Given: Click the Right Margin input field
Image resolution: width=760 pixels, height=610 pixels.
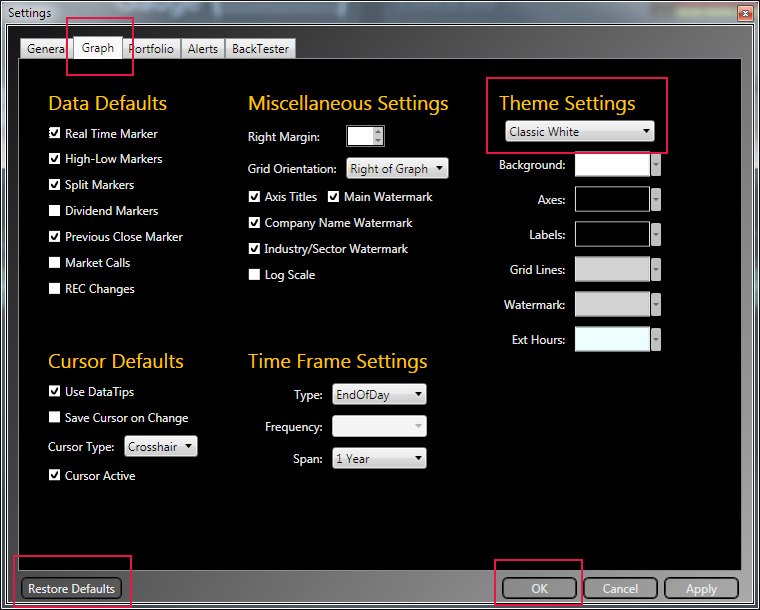Looking at the screenshot, I should pos(359,136).
